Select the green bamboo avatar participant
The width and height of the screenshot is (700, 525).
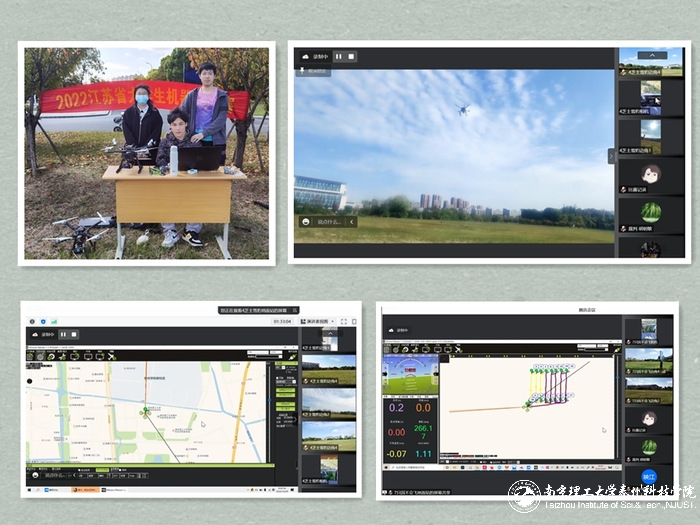coord(651,212)
